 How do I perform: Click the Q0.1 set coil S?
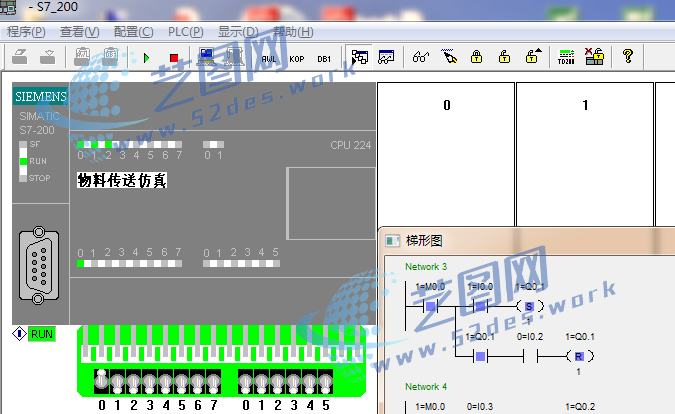click(x=529, y=306)
